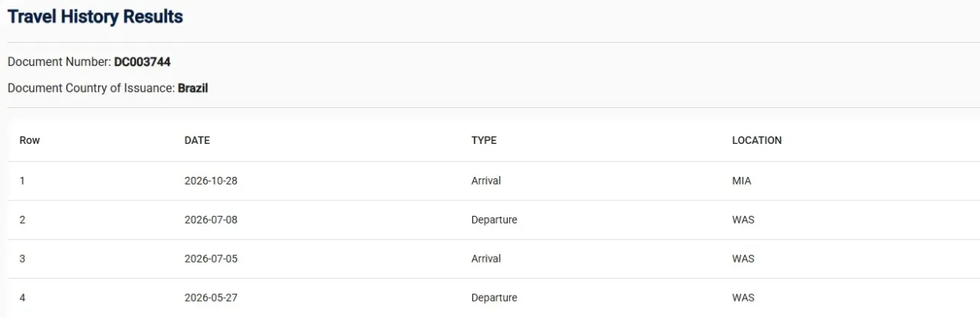The image size is (980, 317).
Task: Click the LOCATION column header
Action: (x=756, y=140)
